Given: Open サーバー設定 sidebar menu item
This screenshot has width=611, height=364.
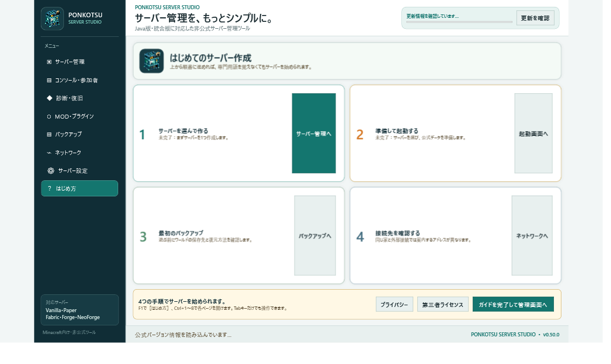Looking at the screenshot, I should tap(80, 170).
